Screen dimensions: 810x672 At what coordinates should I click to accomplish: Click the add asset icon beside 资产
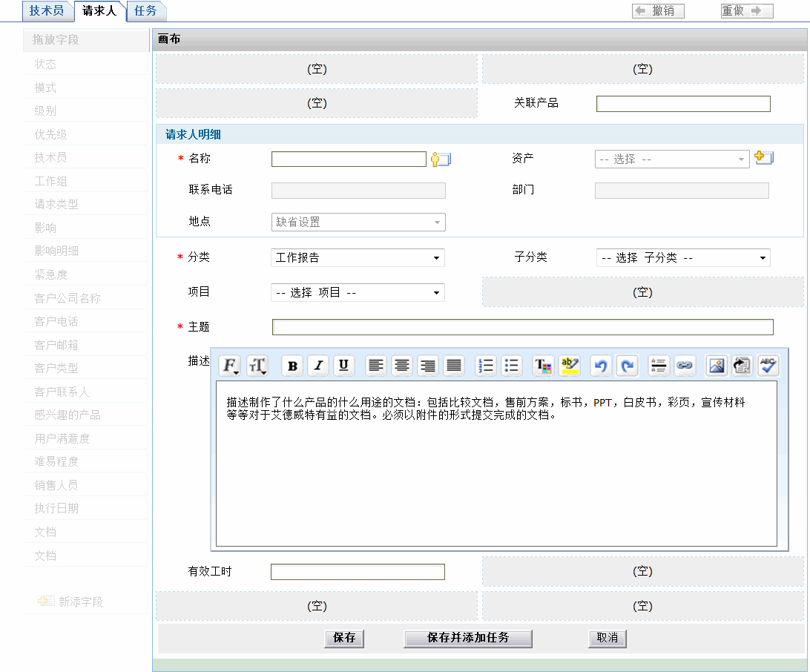coord(763,157)
